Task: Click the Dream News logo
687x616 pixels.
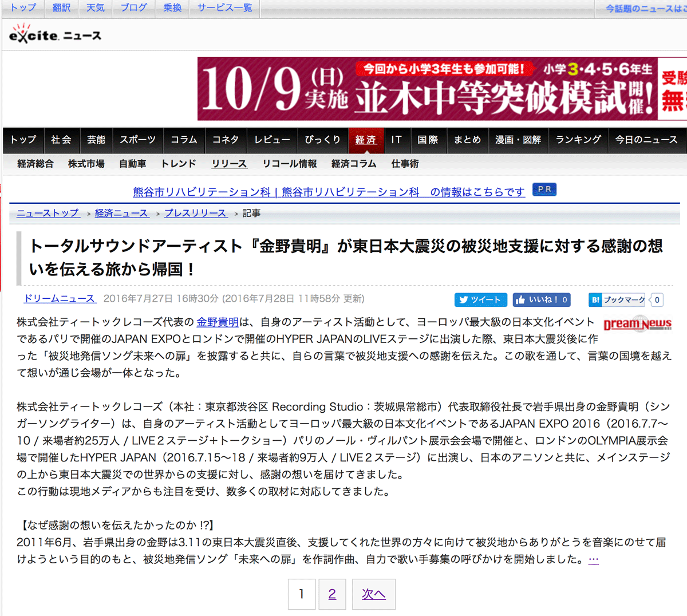Action: pos(637,324)
